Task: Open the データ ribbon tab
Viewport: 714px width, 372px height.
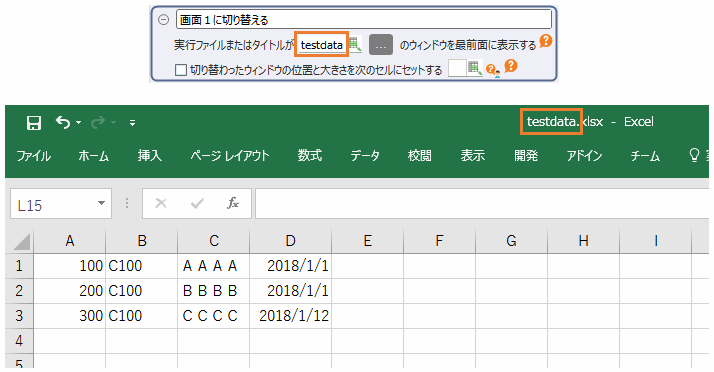Action: (x=365, y=156)
